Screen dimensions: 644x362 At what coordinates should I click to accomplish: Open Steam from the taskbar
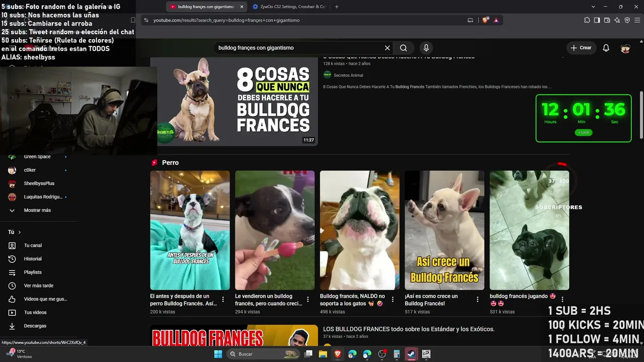[x=411, y=354]
